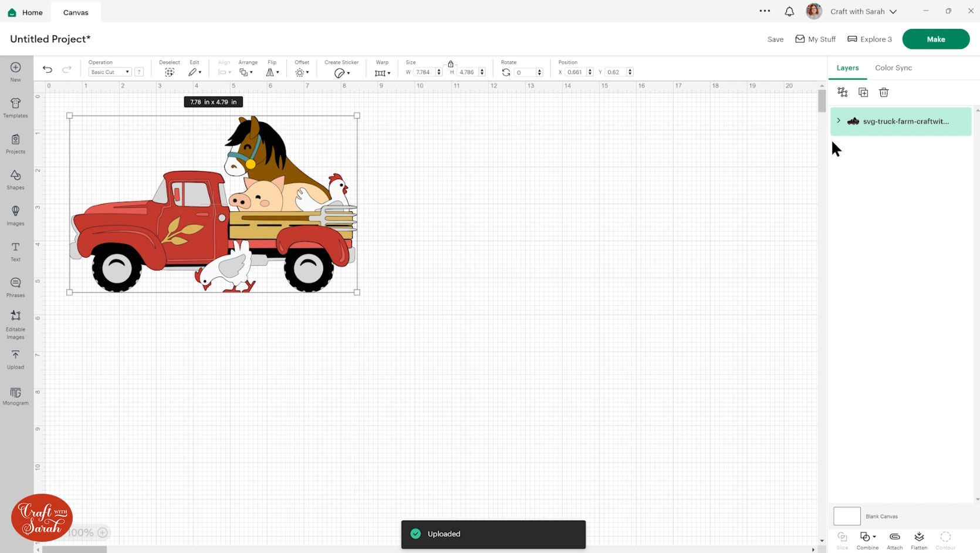Viewport: 980px width, 553px height.
Task: Click the Untitled Project title
Action: pyautogui.click(x=50, y=39)
